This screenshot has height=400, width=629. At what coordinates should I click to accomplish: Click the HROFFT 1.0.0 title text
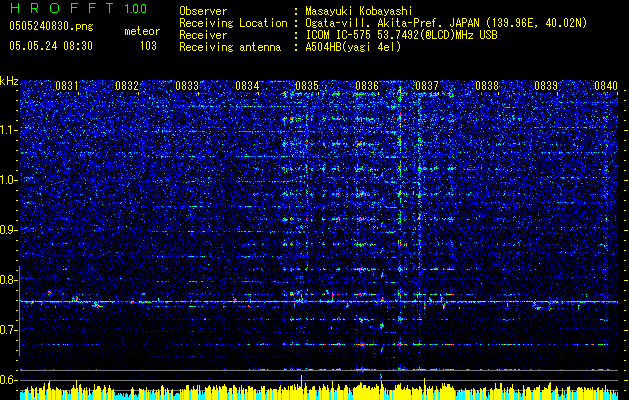78,8
